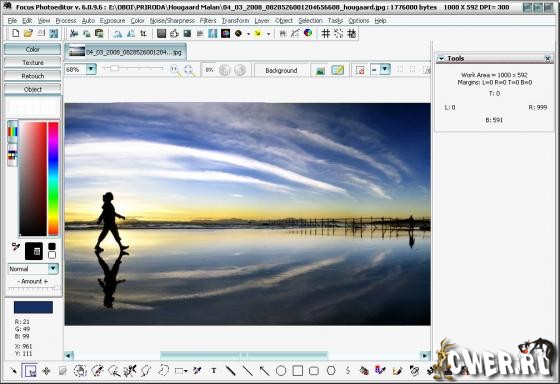Image resolution: width=560 pixels, height=384 pixels.
Task: Select the black foreground small swatch
Action: pos(52,246)
